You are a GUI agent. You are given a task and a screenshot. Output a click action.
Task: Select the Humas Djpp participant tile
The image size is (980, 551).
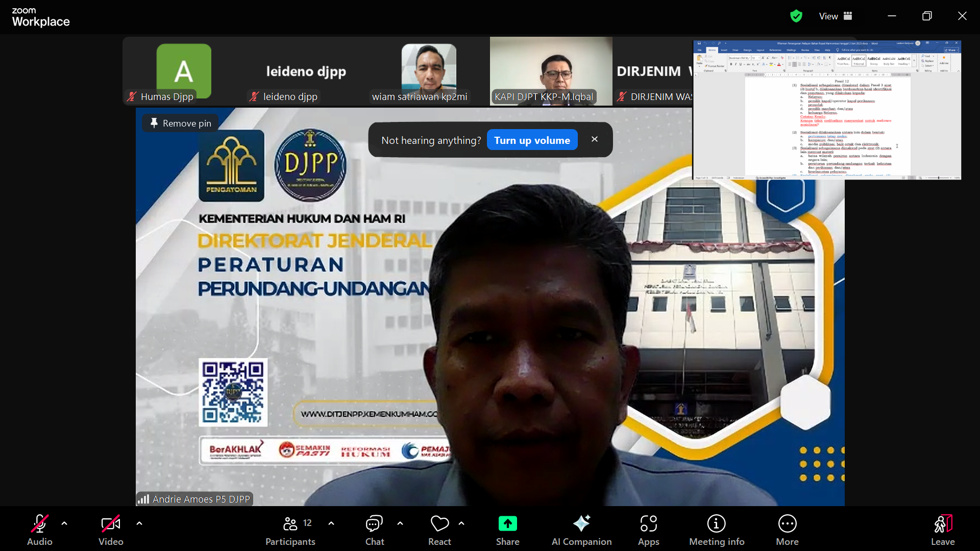pyautogui.click(x=184, y=71)
